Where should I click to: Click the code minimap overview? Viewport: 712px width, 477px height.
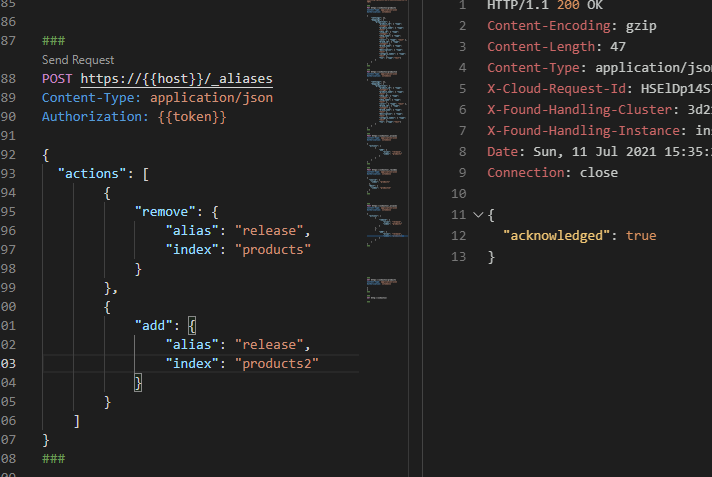pyautogui.click(x=387, y=150)
